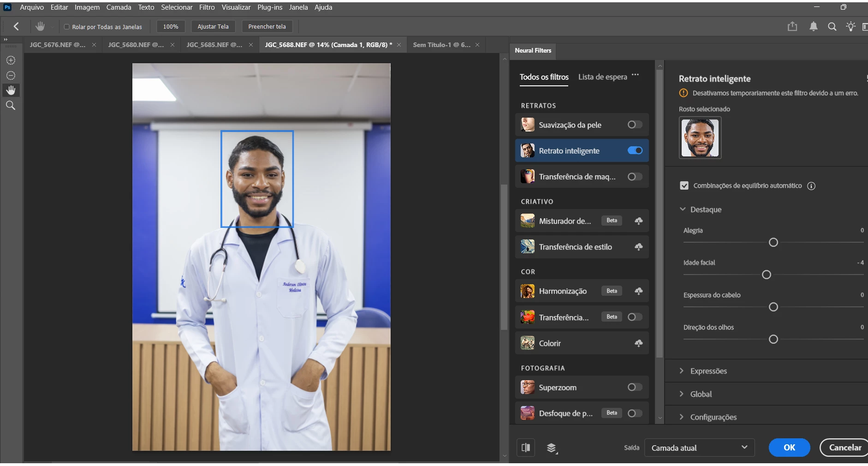Screen dimensions: 868x466
Task: Confirm with the OK button
Action: (x=789, y=448)
